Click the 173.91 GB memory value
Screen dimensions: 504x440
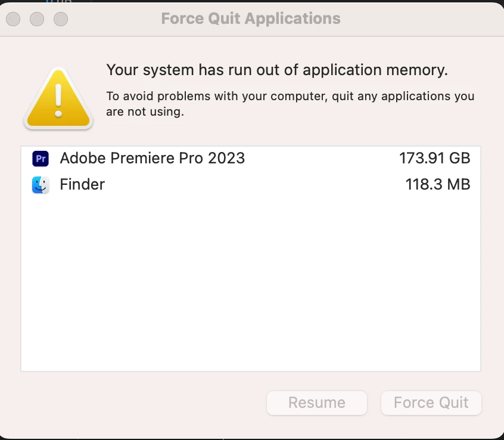[x=434, y=158]
